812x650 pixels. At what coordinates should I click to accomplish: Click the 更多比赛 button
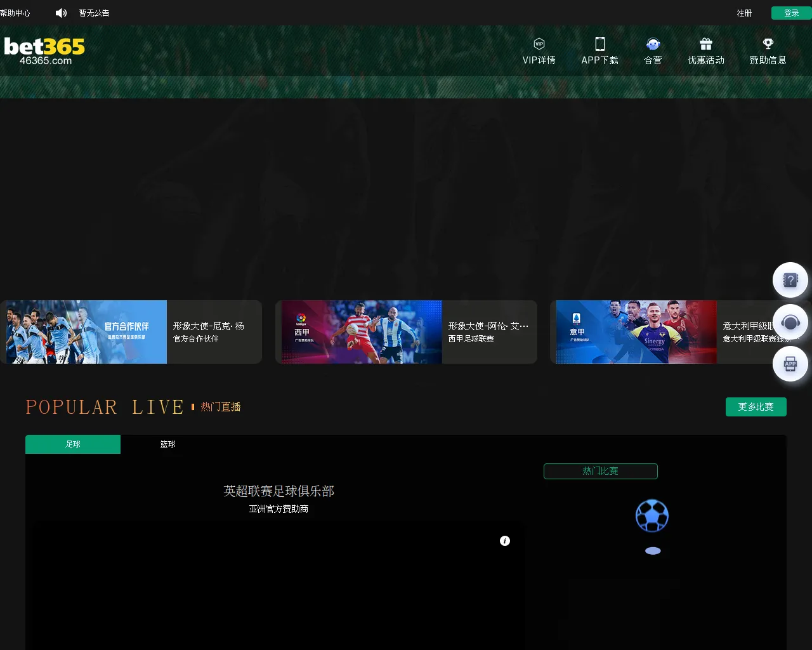pyautogui.click(x=756, y=407)
